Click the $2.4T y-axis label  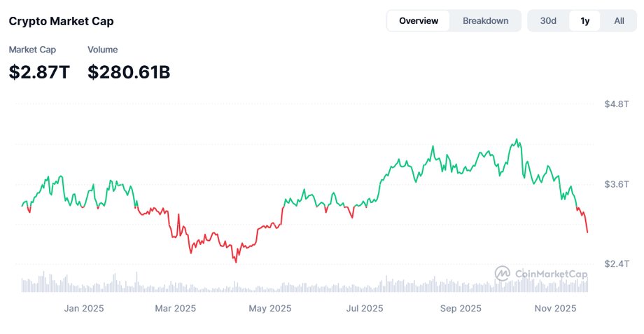pyautogui.click(x=617, y=264)
